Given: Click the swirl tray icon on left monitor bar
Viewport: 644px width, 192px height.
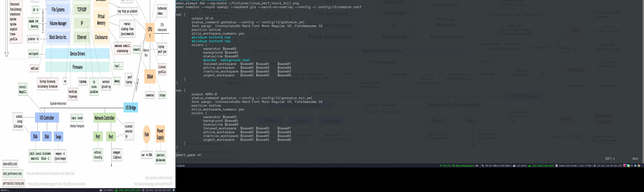Looking at the screenshot, I should click(174, 190).
